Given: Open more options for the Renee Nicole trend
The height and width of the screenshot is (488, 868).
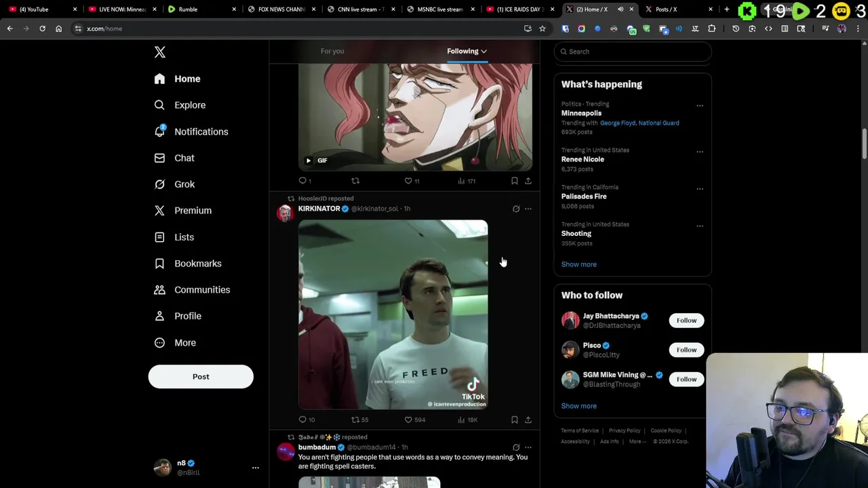Looking at the screenshot, I should click(x=700, y=152).
